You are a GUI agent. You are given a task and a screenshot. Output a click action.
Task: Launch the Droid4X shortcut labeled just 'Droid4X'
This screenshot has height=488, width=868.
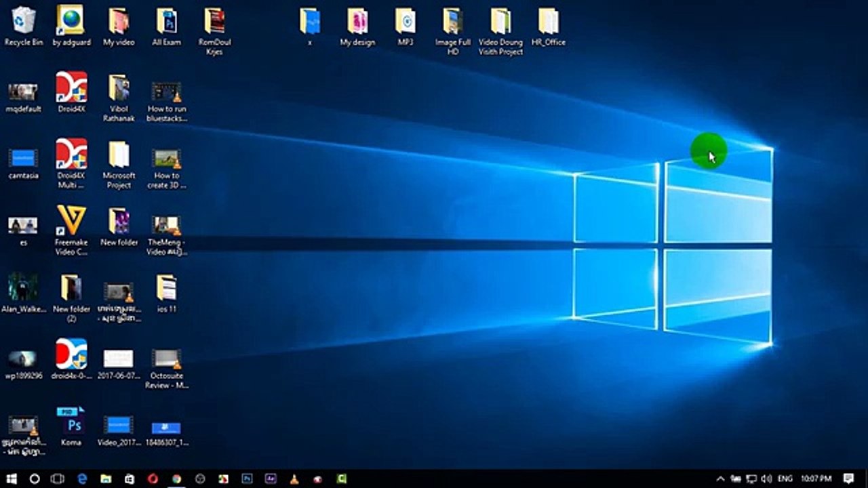pyautogui.click(x=71, y=92)
